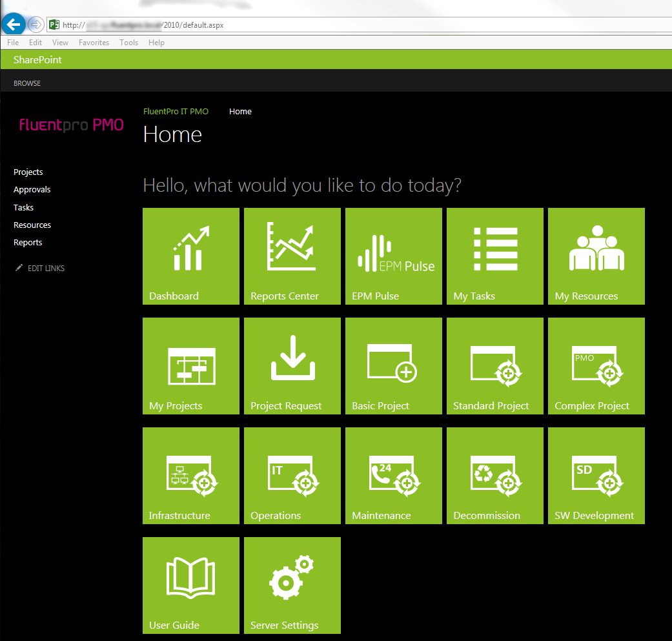Image resolution: width=672 pixels, height=641 pixels.
Task: Open the Maintenance project tile
Action: 393,476
